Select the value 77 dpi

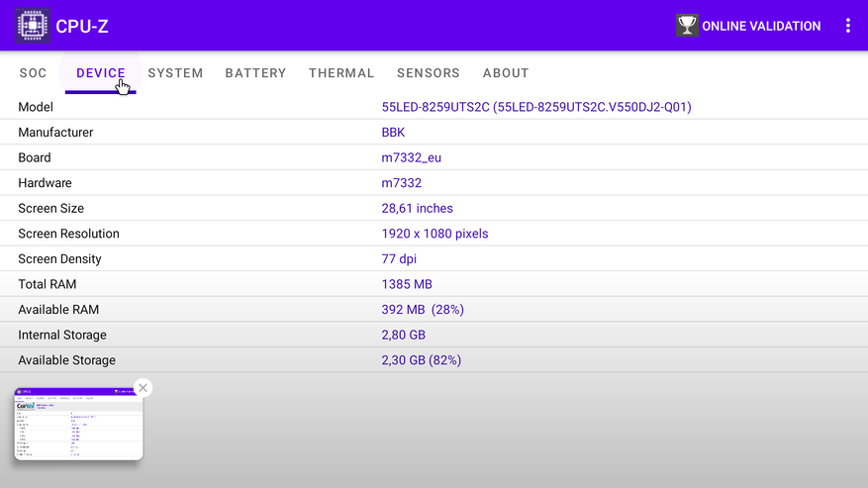[399, 259]
